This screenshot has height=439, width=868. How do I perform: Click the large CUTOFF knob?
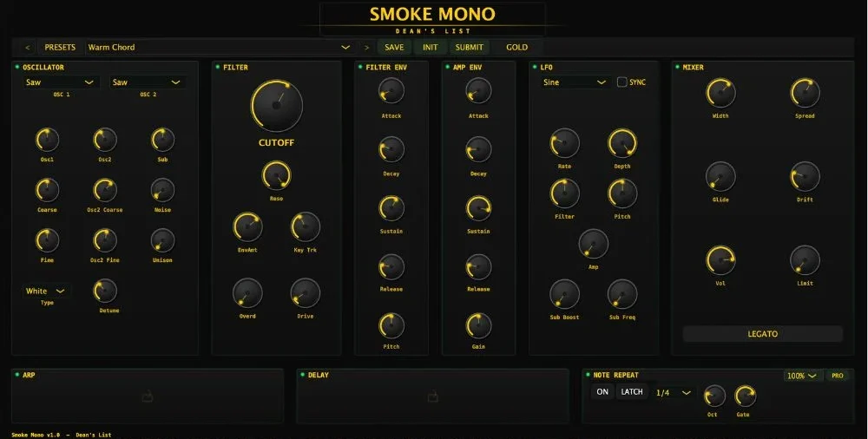[276, 105]
